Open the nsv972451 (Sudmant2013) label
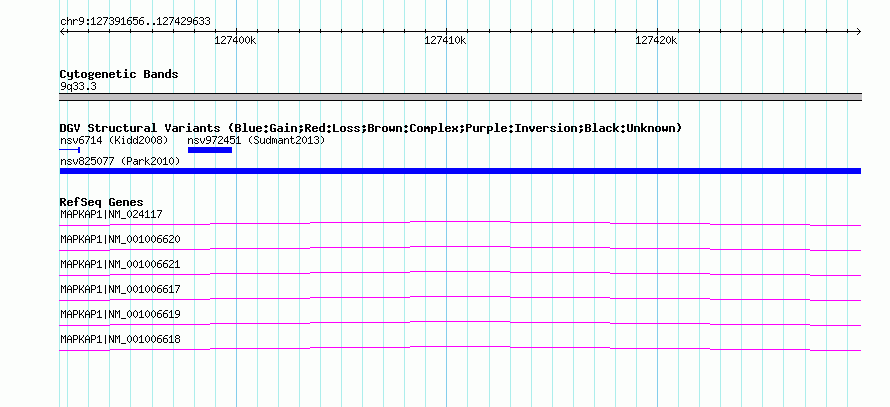The image size is (890, 407). pos(257,140)
